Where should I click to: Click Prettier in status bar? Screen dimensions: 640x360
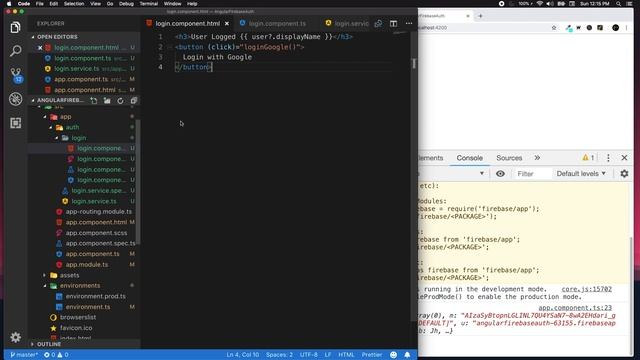point(372,355)
